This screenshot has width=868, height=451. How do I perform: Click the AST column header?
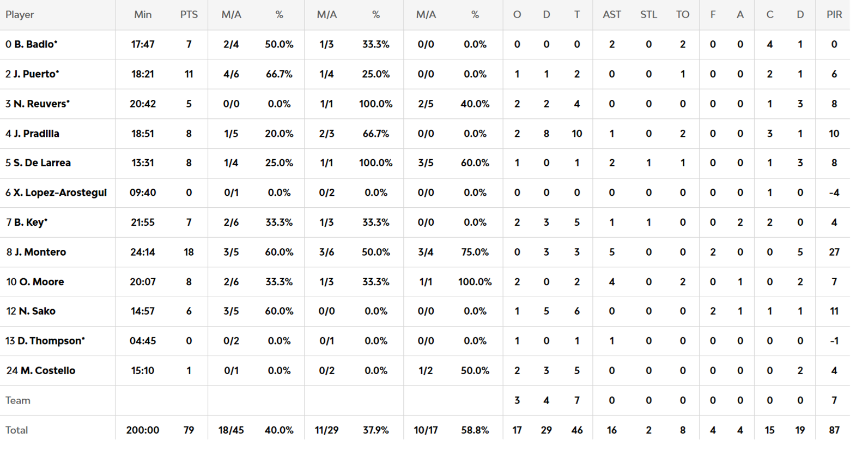pos(611,15)
